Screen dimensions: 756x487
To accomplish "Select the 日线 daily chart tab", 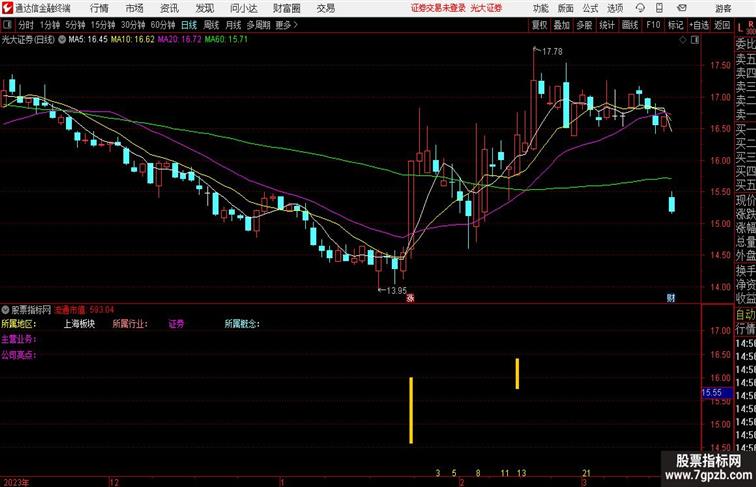I will tap(189, 25).
